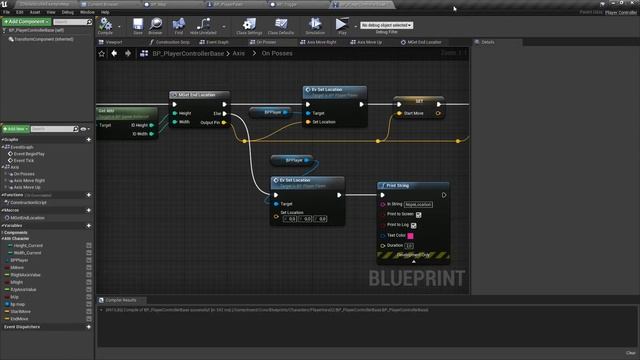Click the Hide Unrelated toolbar icon
Screen dimensions: 640x360
tap(203, 24)
